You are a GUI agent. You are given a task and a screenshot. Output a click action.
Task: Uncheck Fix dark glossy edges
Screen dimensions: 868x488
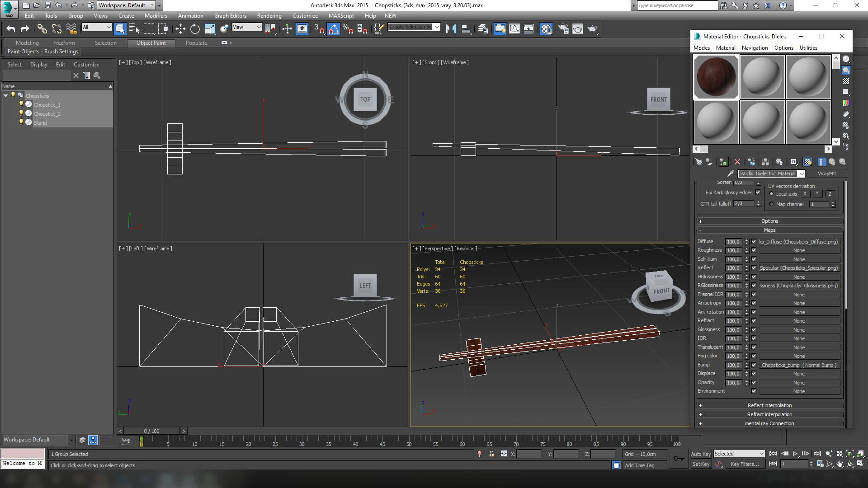point(758,192)
